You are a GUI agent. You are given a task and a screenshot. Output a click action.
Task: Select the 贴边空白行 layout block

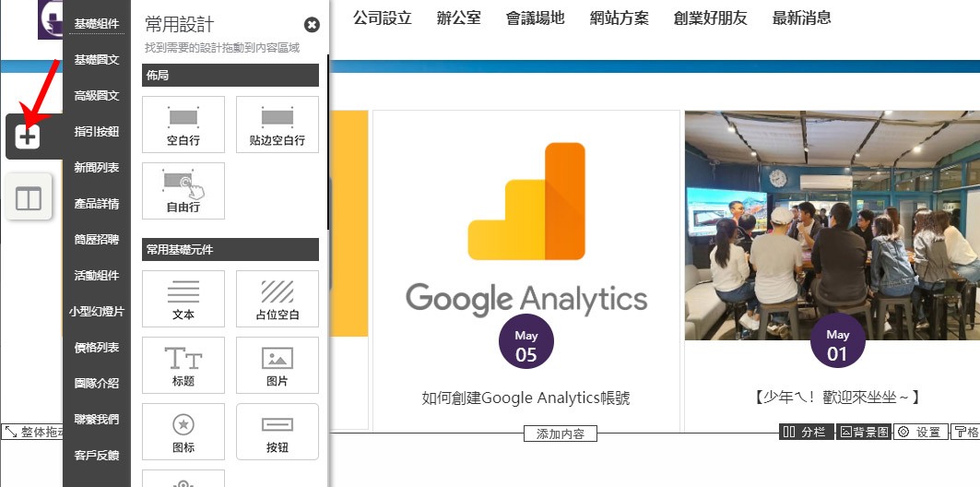[277, 124]
